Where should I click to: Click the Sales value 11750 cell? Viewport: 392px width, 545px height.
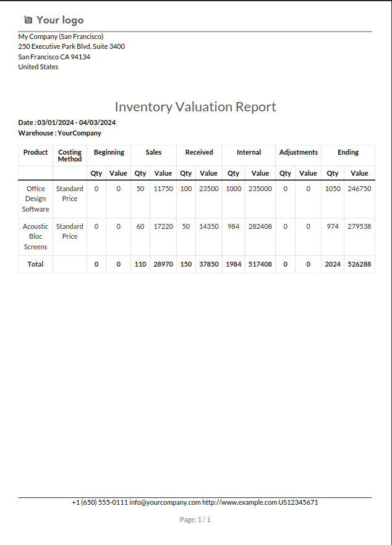point(163,189)
